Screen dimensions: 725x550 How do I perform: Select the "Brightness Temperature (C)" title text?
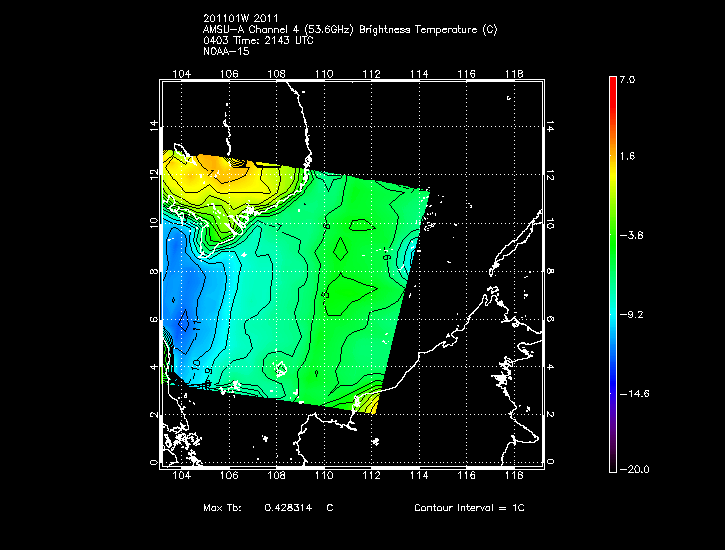pyautogui.click(x=428, y=30)
